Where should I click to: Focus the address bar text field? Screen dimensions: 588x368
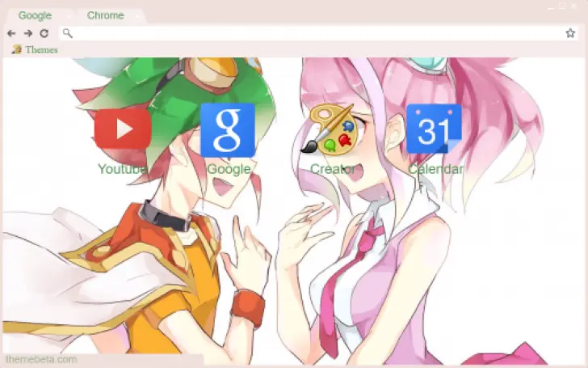tap(315, 33)
